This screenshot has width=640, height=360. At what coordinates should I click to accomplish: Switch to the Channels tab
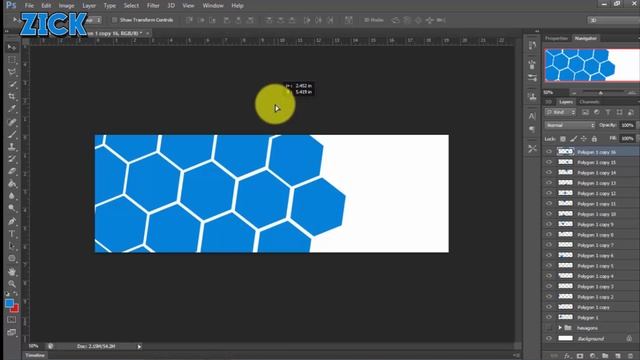click(x=589, y=102)
